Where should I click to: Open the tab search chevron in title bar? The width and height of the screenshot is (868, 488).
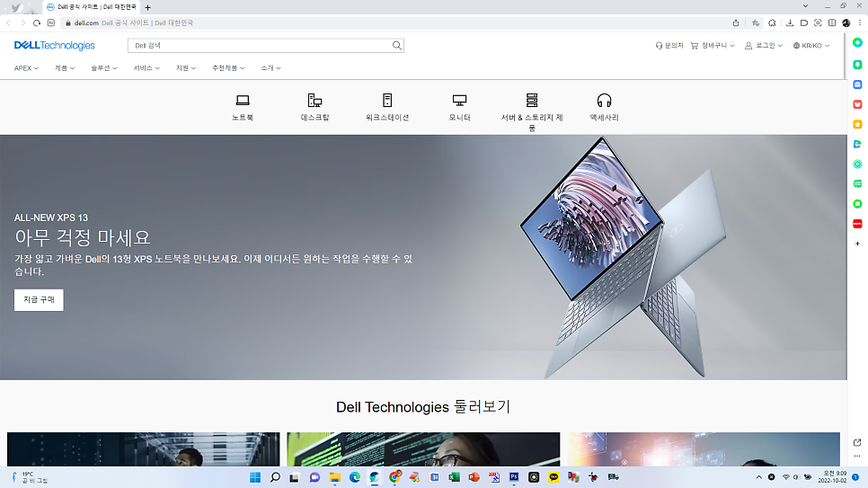click(x=805, y=6)
